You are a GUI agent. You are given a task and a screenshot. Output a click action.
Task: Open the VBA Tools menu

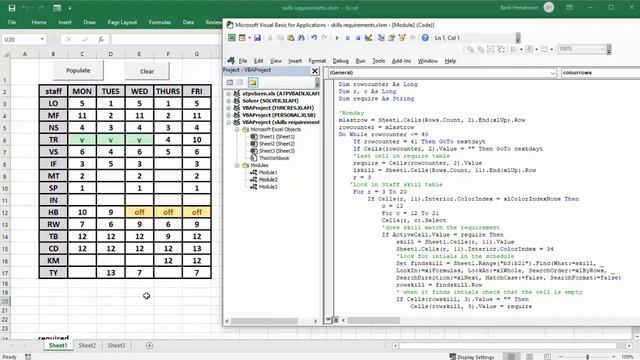(x=378, y=61)
